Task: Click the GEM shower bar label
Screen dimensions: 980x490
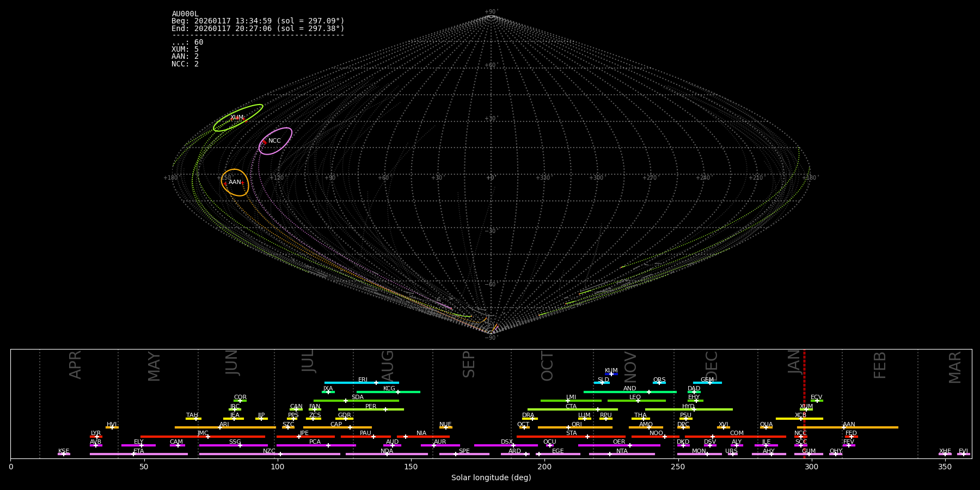Action: click(x=707, y=380)
